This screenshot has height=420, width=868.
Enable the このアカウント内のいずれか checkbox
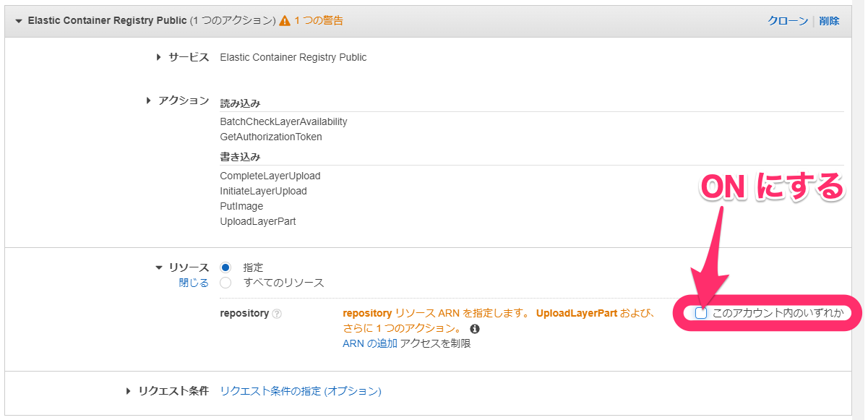[701, 313]
